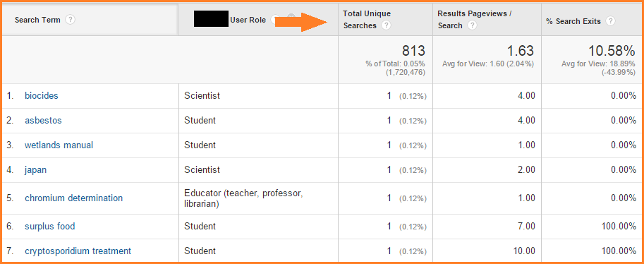The width and height of the screenshot is (644, 264).
Task: Select unique searches count in surplus food row
Action: [x=389, y=227]
